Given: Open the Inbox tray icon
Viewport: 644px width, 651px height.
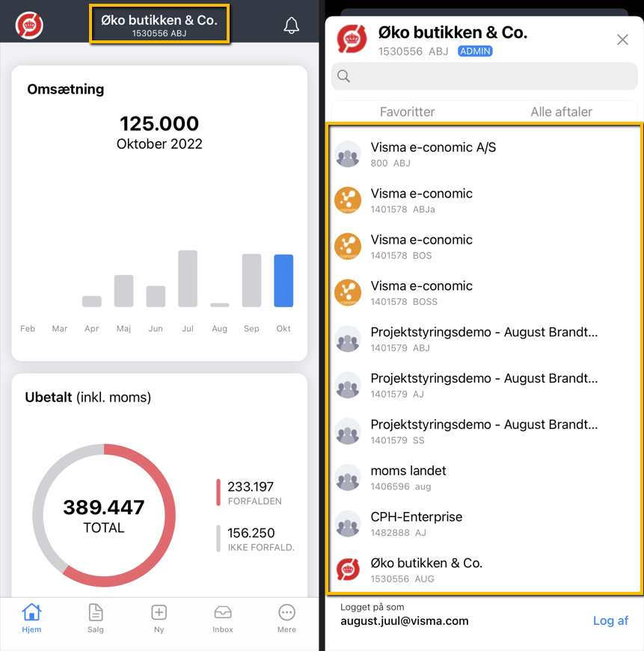Looking at the screenshot, I should click(223, 617).
